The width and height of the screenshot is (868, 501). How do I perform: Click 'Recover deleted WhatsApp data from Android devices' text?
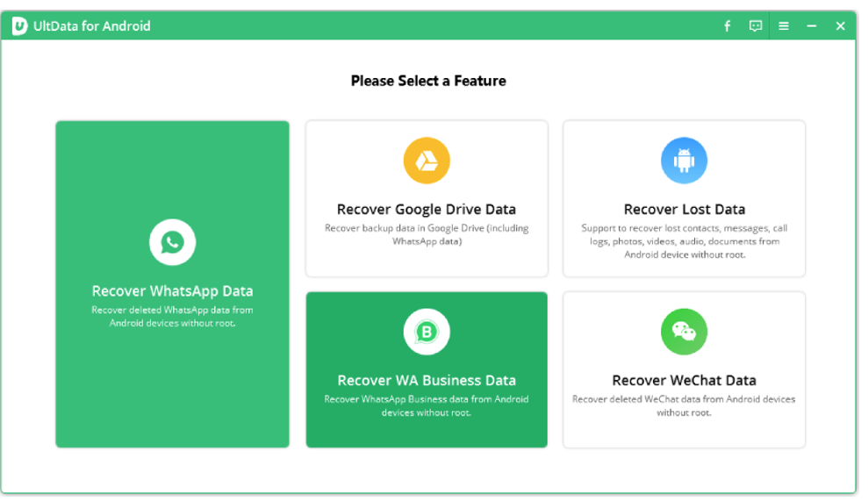pyautogui.click(x=172, y=317)
